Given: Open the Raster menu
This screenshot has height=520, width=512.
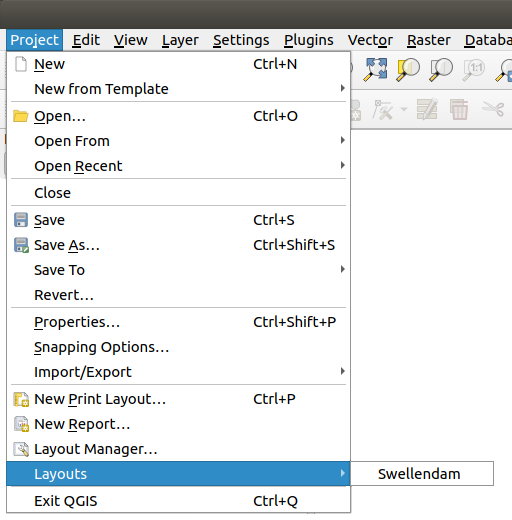Looking at the screenshot, I should [x=429, y=40].
